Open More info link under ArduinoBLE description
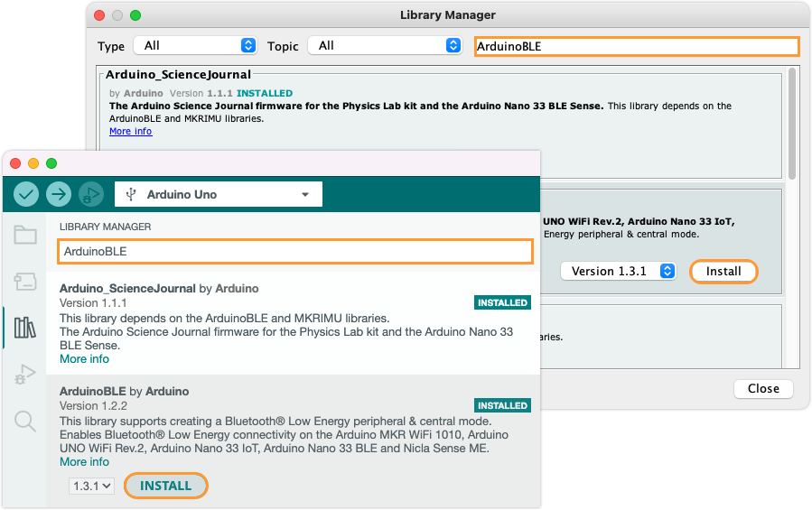Image resolution: width=812 pixels, height=510 pixels. (84, 462)
